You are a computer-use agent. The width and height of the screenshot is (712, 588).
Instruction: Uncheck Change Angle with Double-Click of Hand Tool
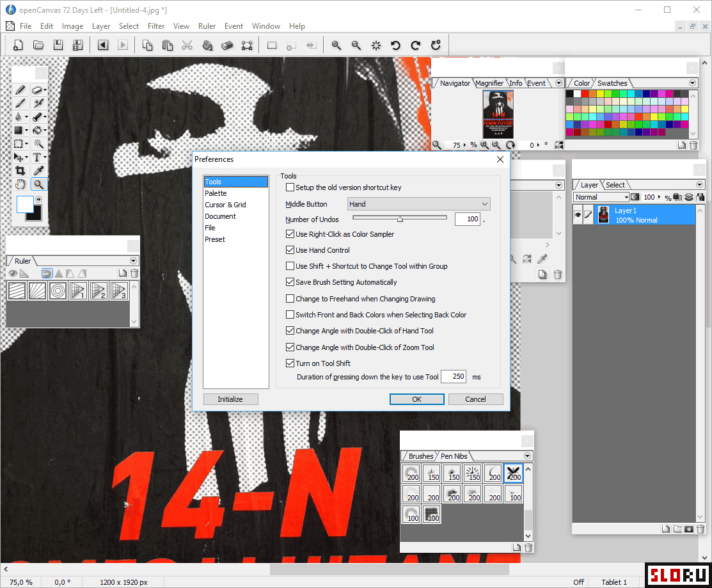point(290,331)
